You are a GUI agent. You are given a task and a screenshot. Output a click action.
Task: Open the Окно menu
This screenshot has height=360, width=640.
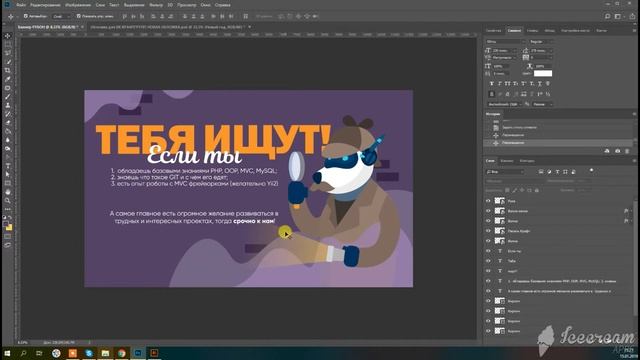[x=205, y=5]
